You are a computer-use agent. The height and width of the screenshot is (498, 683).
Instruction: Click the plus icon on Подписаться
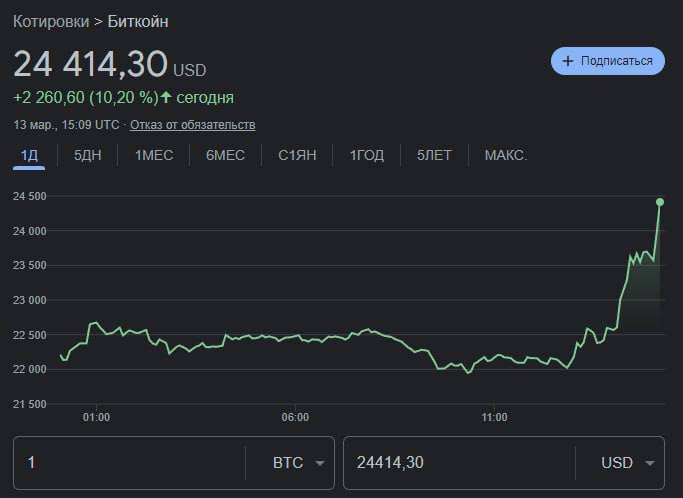[x=568, y=61]
